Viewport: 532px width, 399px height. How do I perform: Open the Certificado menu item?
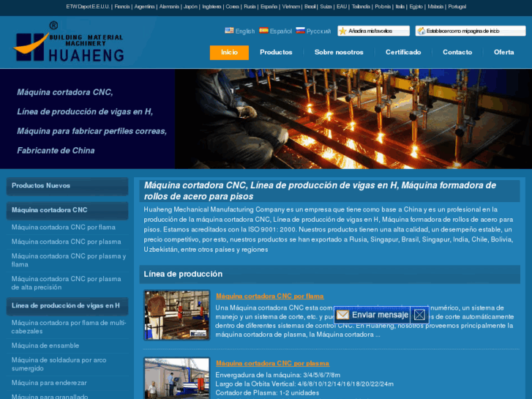[403, 52]
